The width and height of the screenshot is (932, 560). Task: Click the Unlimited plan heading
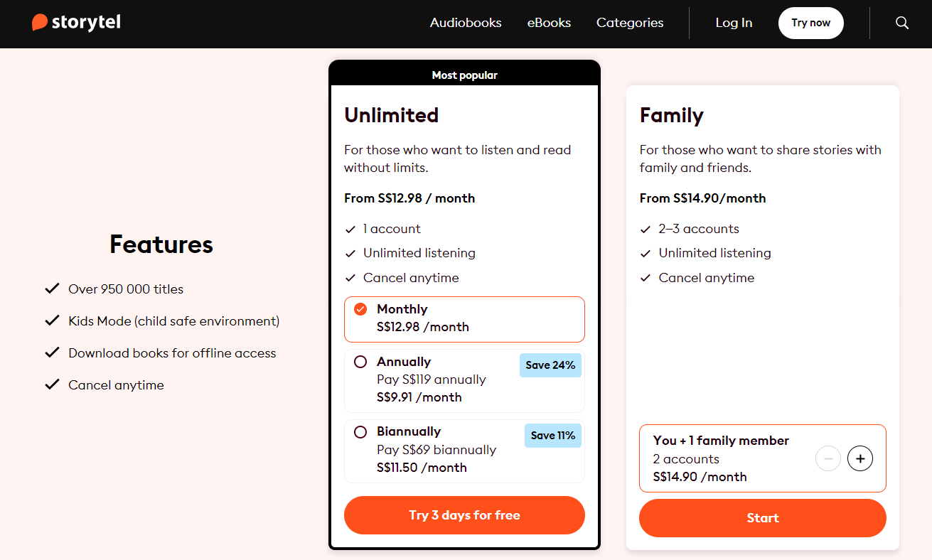[391, 115]
